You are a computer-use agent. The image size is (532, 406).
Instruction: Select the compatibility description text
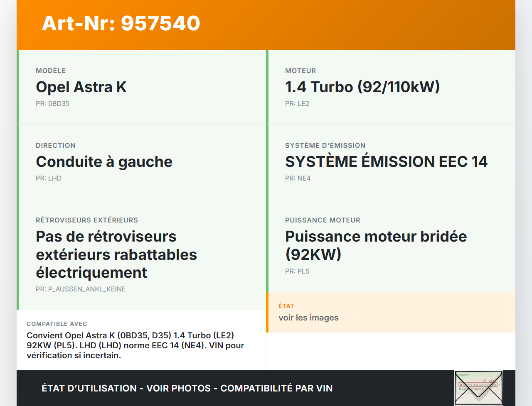pyautogui.click(x=135, y=345)
